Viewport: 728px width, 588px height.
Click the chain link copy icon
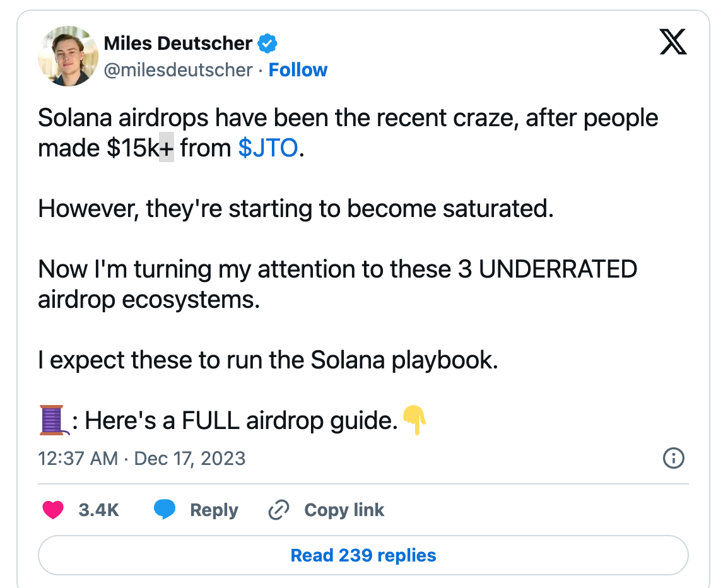[278, 510]
